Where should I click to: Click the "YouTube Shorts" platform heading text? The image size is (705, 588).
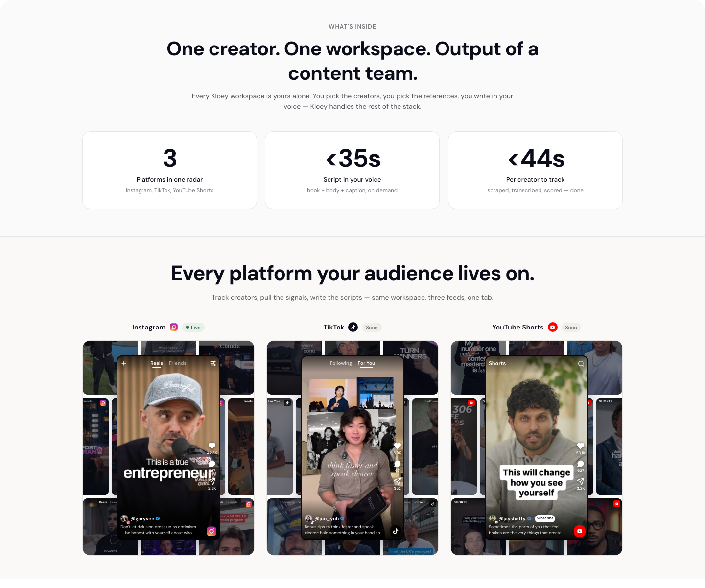tap(517, 327)
